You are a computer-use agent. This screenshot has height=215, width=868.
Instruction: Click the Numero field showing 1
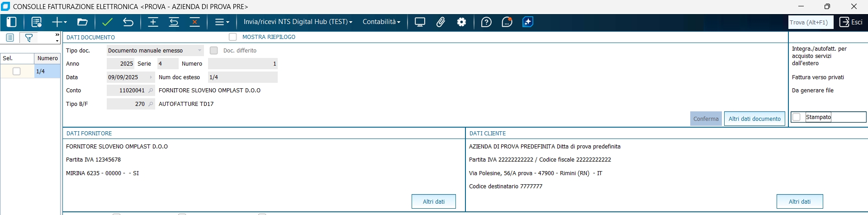tap(243, 64)
